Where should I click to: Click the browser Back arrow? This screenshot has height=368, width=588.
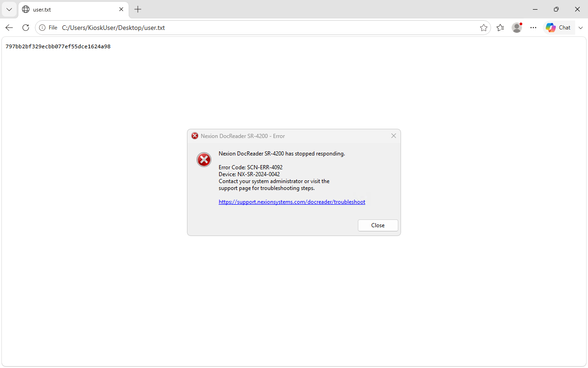click(9, 28)
